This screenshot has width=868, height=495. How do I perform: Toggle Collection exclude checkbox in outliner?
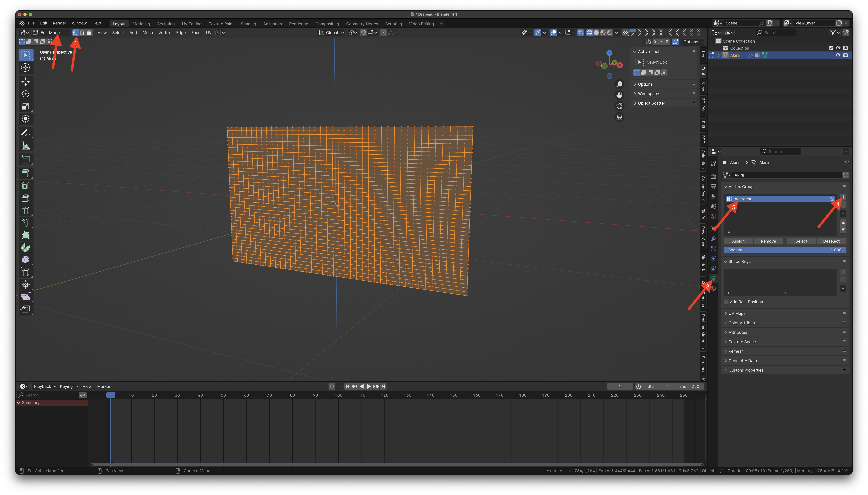point(831,48)
